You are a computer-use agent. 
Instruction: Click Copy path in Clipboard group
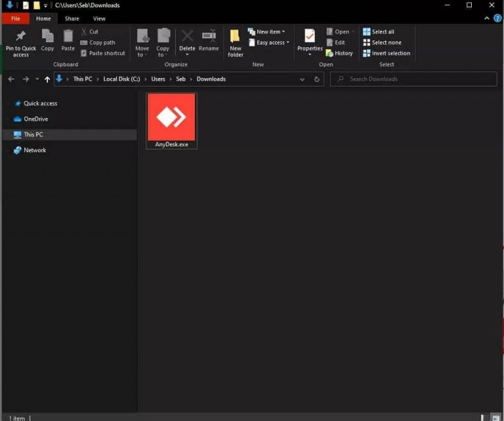click(x=98, y=43)
